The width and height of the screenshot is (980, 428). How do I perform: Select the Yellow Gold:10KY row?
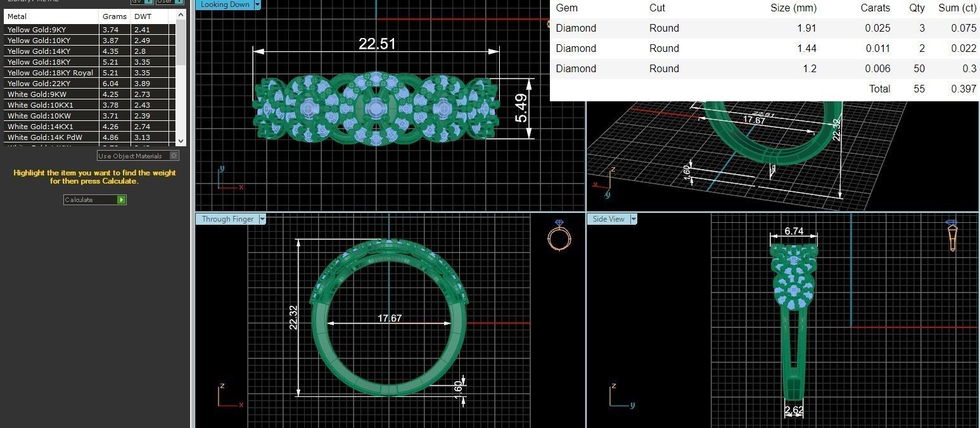tap(89, 40)
